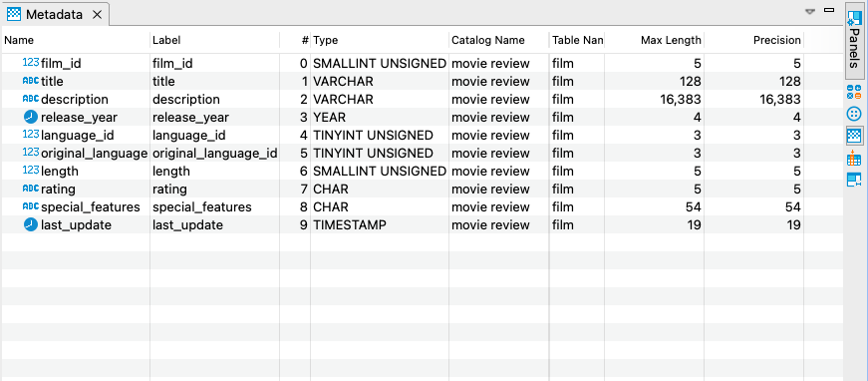Sort by the Name column header

coord(76,41)
